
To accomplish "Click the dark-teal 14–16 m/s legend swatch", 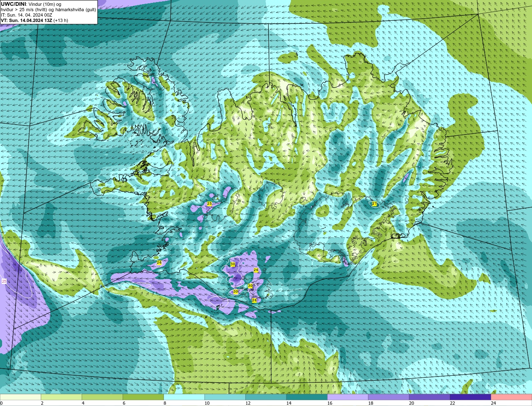I will [307, 397].
